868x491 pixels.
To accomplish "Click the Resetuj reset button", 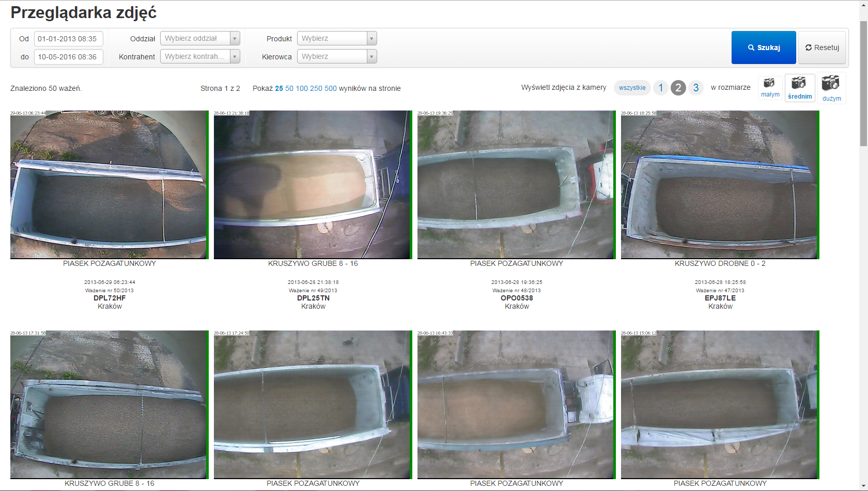I will click(822, 47).
